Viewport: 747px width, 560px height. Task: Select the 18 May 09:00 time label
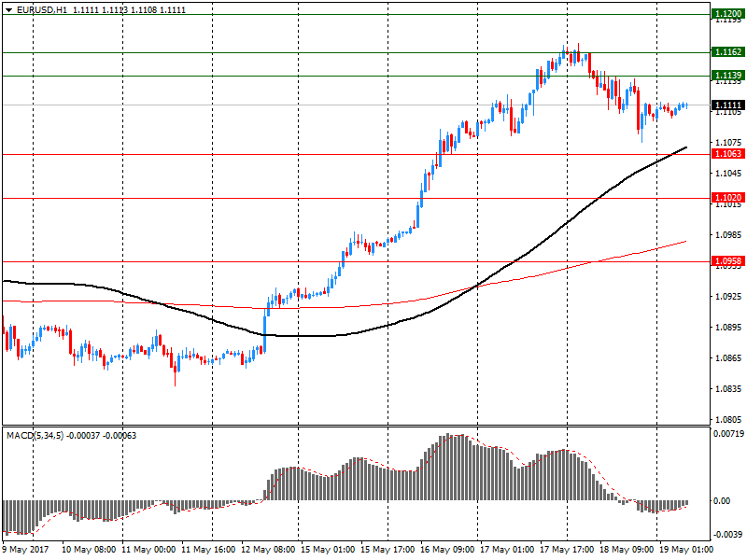point(626,549)
